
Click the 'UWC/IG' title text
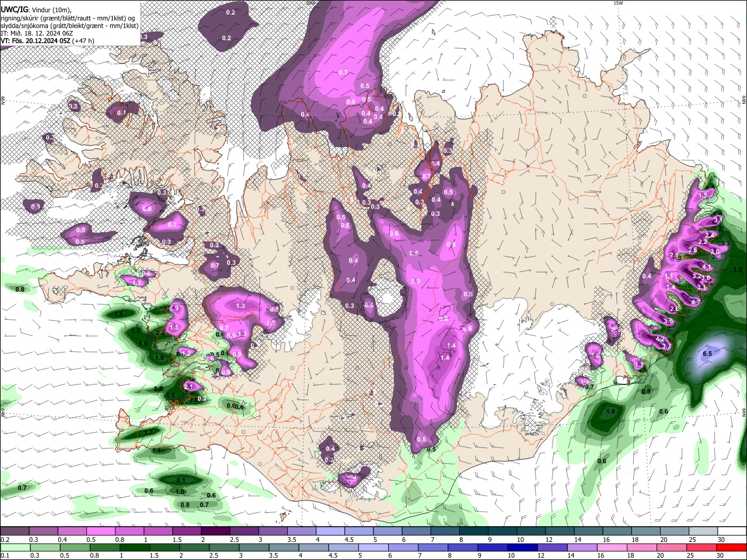point(15,9)
